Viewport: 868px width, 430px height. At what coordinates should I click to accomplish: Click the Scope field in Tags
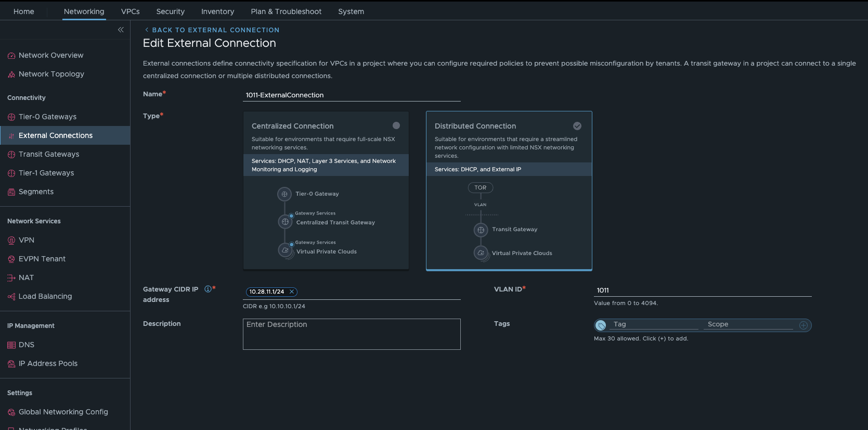click(749, 324)
